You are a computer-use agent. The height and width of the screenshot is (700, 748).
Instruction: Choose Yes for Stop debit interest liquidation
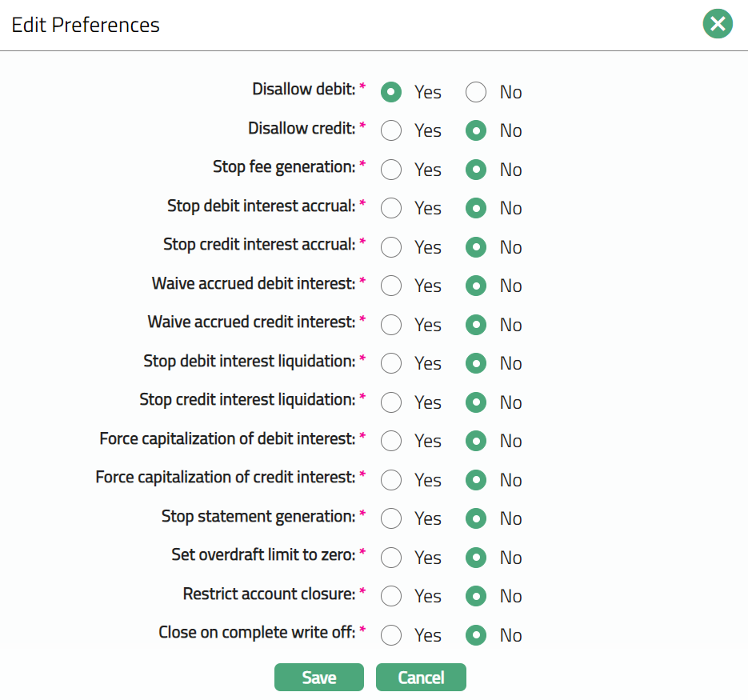tap(391, 363)
